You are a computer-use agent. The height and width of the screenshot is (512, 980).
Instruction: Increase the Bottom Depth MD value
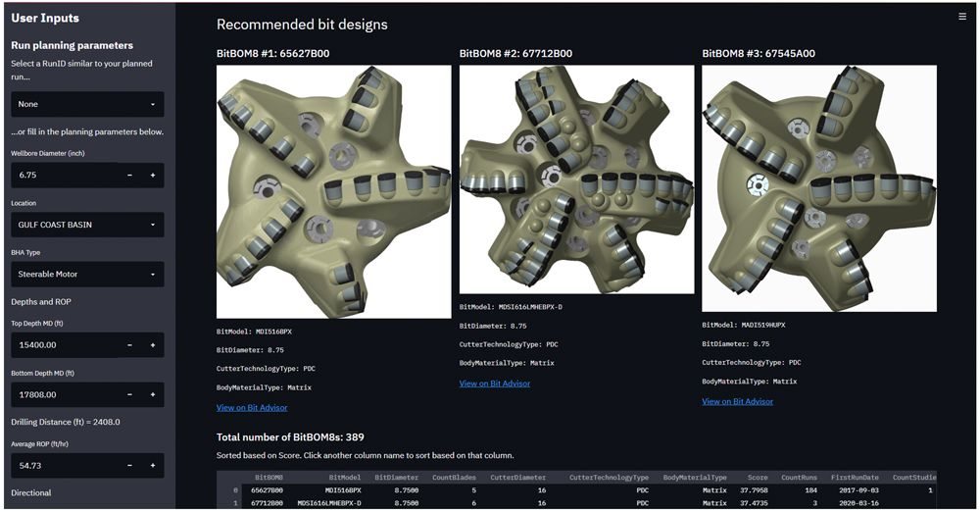152,395
